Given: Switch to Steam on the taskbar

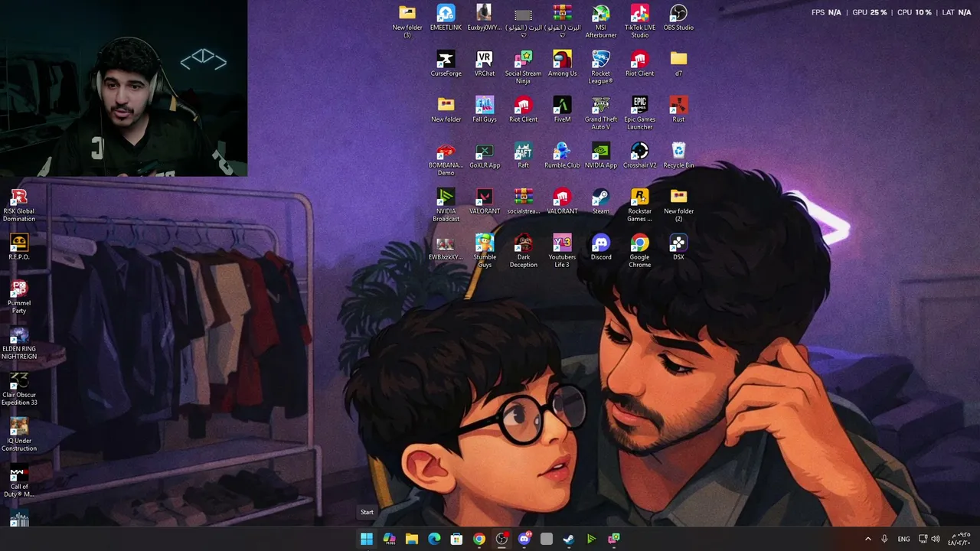Looking at the screenshot, I should (x=569, y=539).
